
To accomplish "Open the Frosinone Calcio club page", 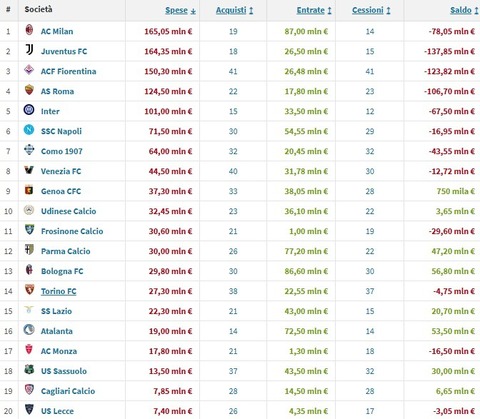I will tap(72, 231).
